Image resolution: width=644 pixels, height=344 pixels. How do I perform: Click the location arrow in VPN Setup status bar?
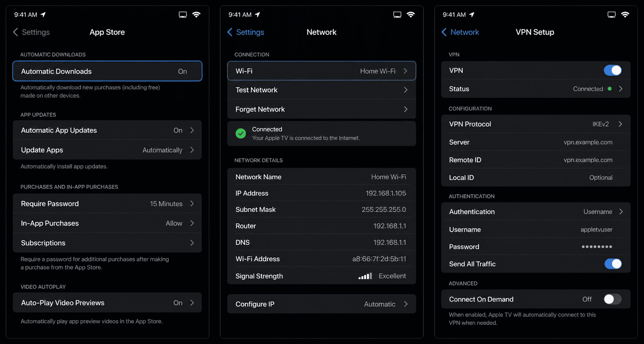point(472,15)
